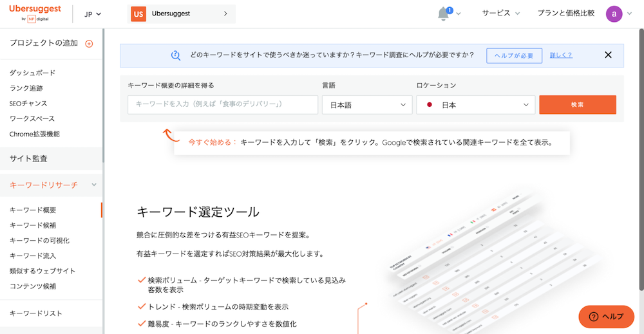Open ランク追跡 in sidebar
This screenshot has height=334, width=644.
tap(26, 88)
